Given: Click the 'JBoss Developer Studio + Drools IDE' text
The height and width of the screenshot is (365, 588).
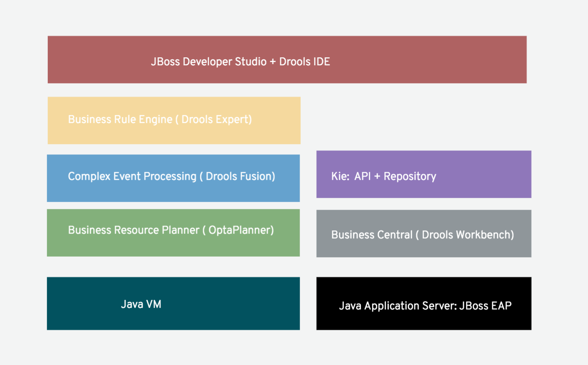Looking at the screenshot, I should point(240,62).
